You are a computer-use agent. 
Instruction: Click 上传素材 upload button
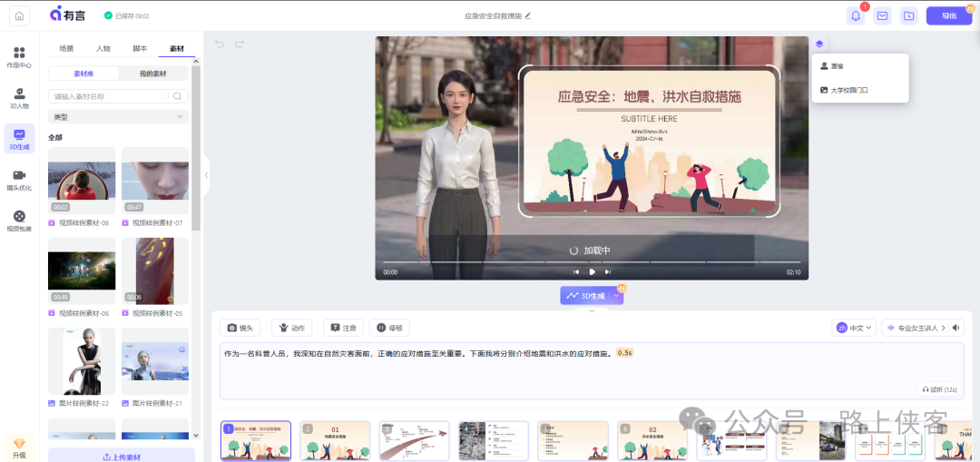122,457
